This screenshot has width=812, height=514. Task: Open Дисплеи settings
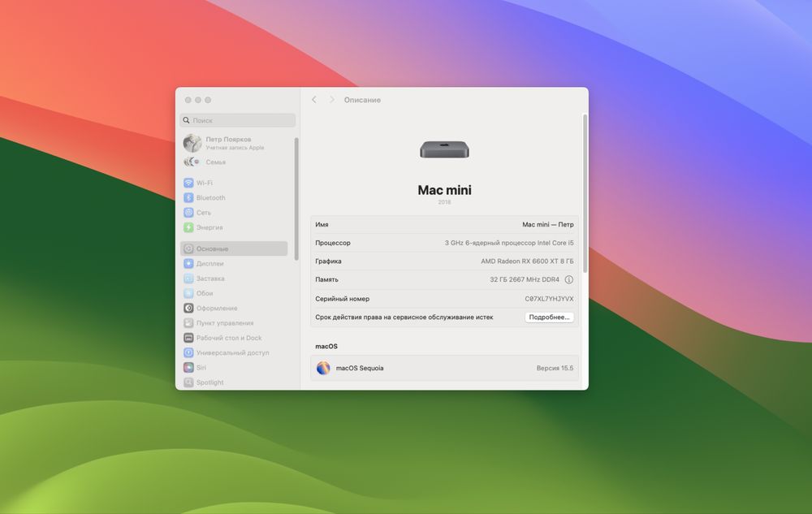(x=204, y=263)
